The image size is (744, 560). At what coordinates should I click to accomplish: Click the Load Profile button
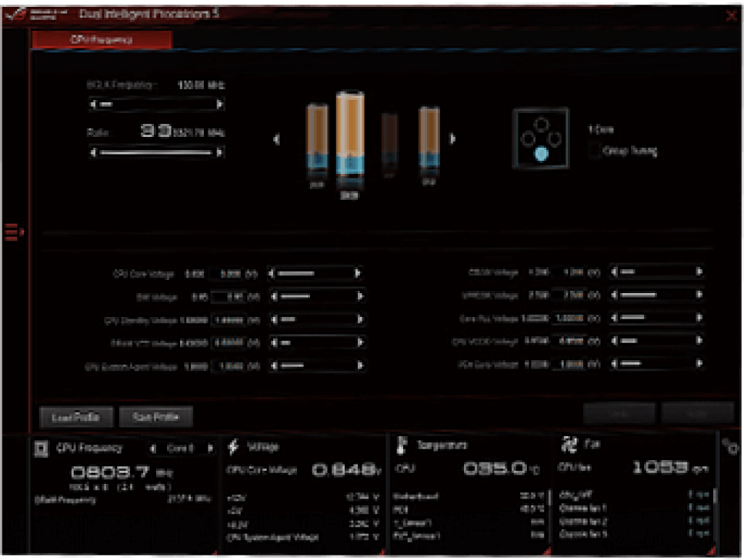[76, 417]
